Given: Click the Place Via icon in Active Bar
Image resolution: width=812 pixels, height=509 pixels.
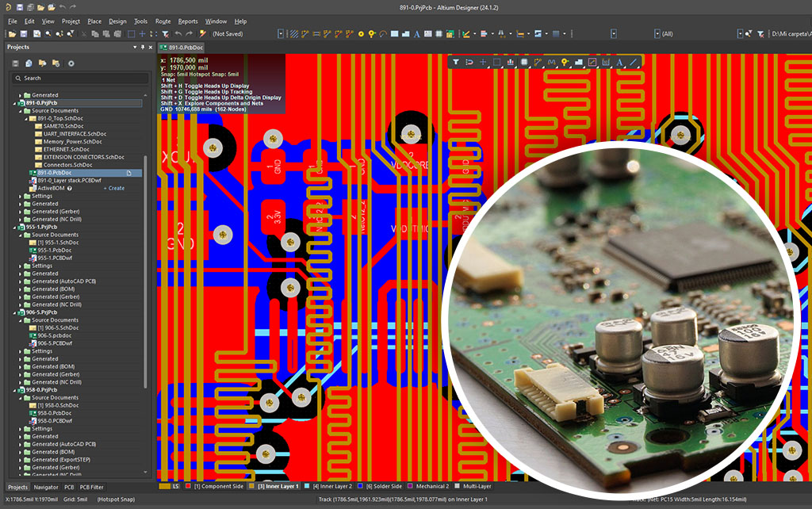Looking at the screenshot, I should pyautogui.click(x=565, y=62).
